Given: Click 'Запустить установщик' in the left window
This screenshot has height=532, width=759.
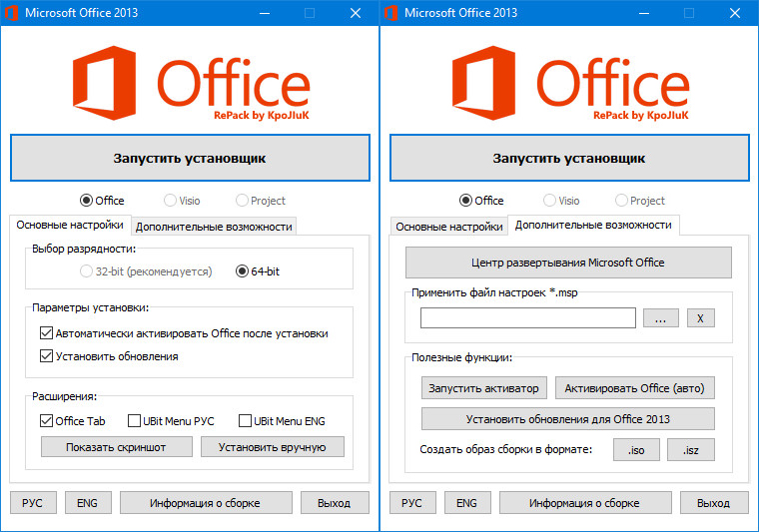Looking at the screenshot, I should [190, 158].
